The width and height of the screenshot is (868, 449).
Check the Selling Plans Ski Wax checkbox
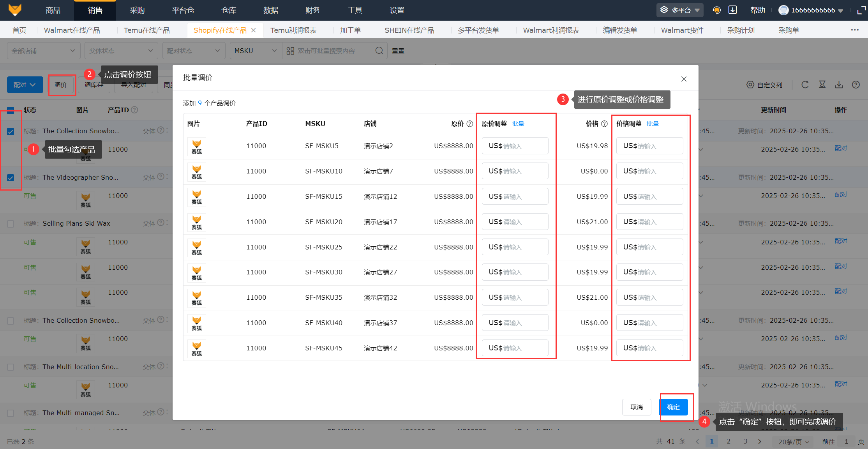tap(11, 224)
